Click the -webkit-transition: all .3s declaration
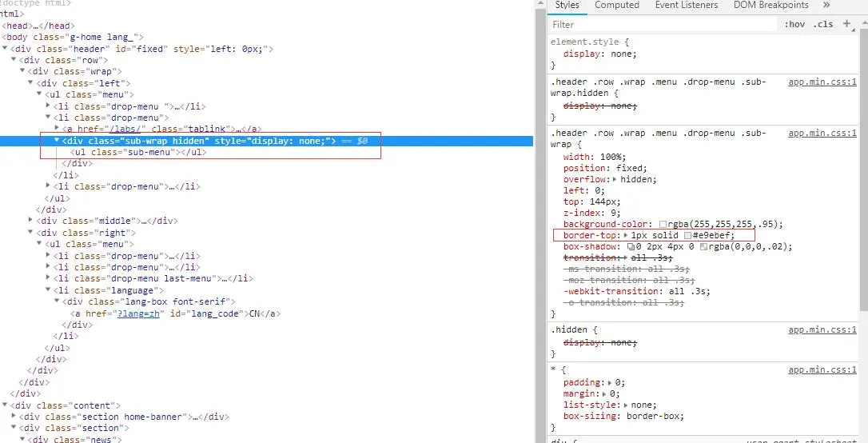 pos(636,291)
